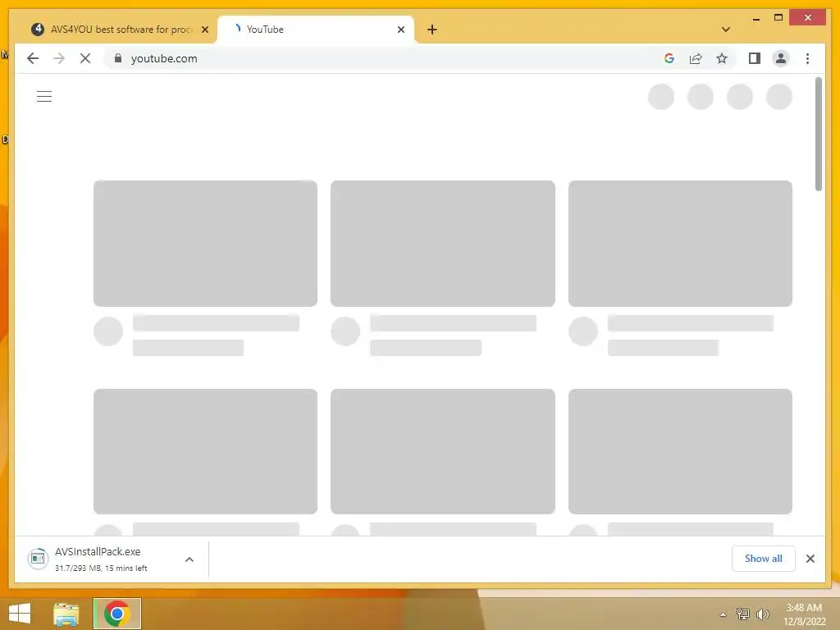Image resolution: width=840 pixels, height=630 pixels.
Task: Click Show all downloads button
Action: (764, 559)
